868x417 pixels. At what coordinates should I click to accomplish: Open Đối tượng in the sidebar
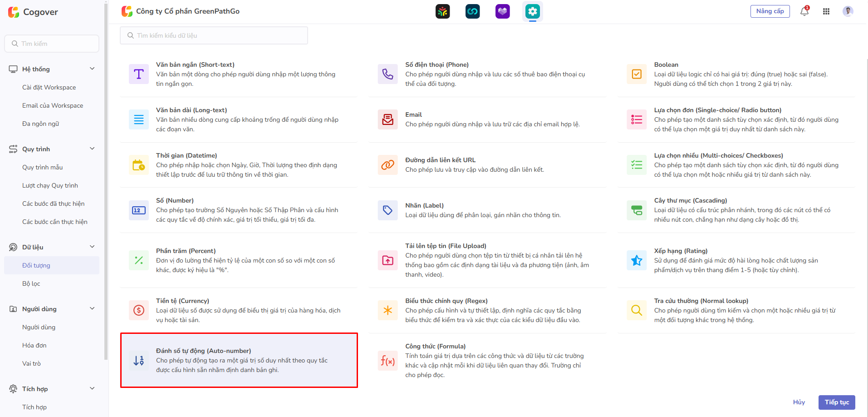pos(36,265)
